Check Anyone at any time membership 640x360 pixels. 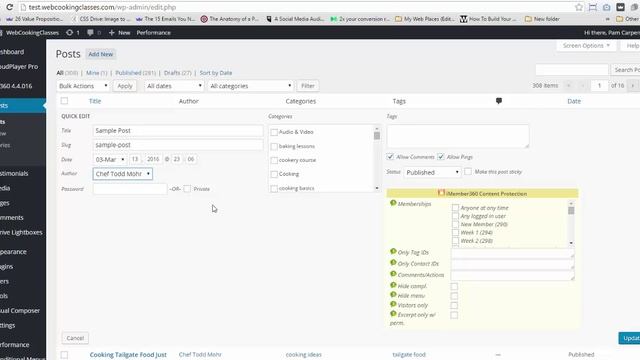455,208
